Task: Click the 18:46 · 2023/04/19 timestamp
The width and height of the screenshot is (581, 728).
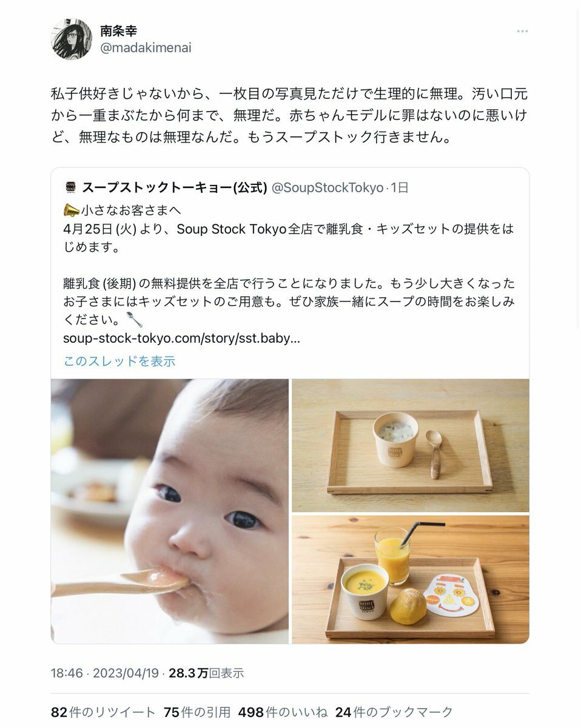Action: (104, 673)
